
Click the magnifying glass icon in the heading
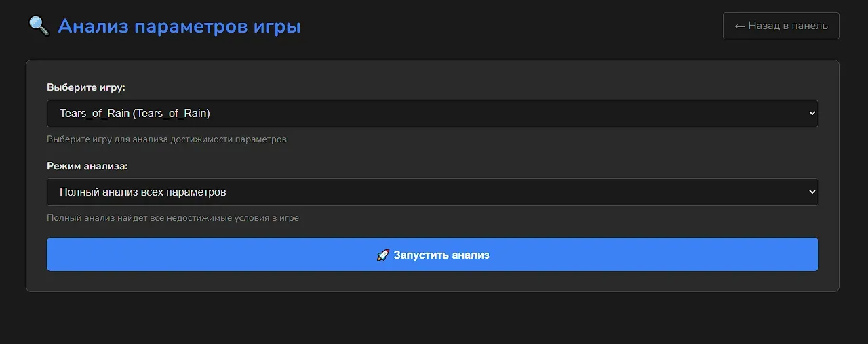pos(39,26)
